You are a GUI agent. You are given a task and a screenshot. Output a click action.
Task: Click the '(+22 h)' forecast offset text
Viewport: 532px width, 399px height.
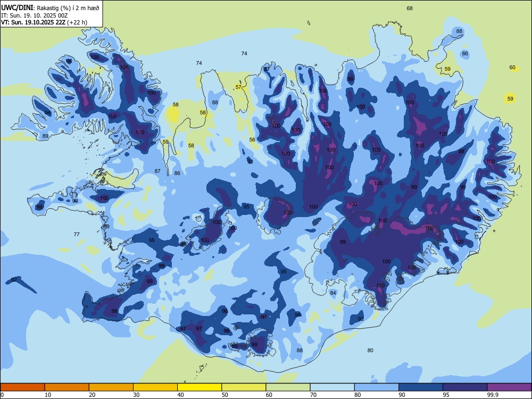click(77, 22)
